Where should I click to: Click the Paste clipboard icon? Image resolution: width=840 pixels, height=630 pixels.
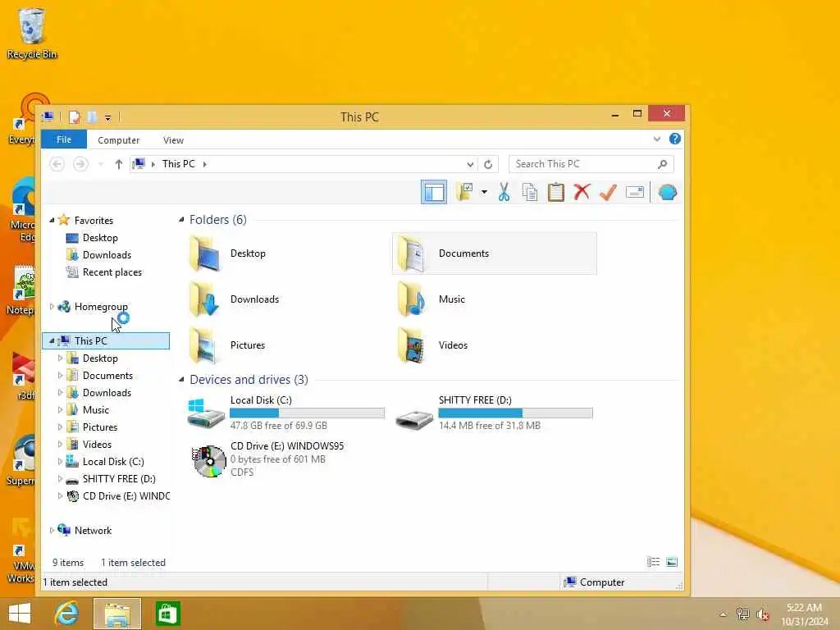pos(556,192)
